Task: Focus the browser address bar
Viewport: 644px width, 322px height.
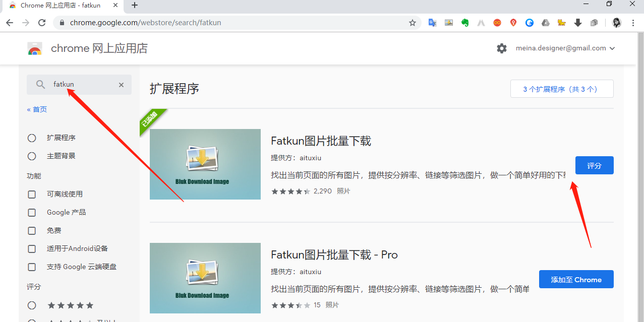Action: pos(237,23)
